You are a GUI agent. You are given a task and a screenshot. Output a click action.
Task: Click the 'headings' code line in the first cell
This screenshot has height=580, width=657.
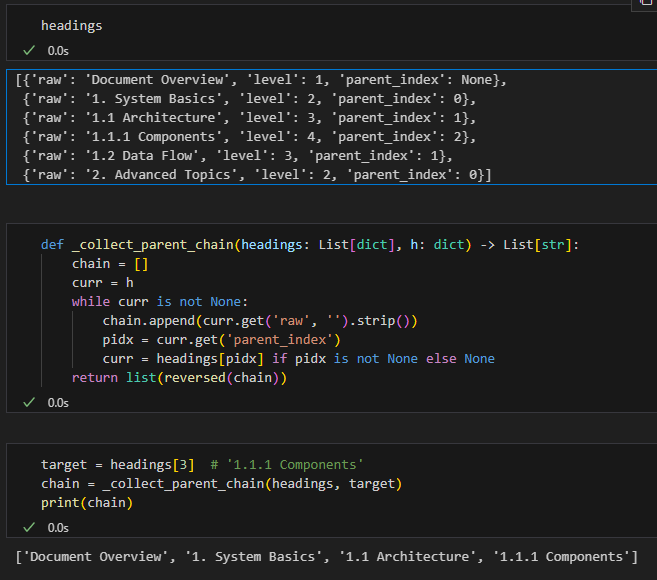point(72,26)
